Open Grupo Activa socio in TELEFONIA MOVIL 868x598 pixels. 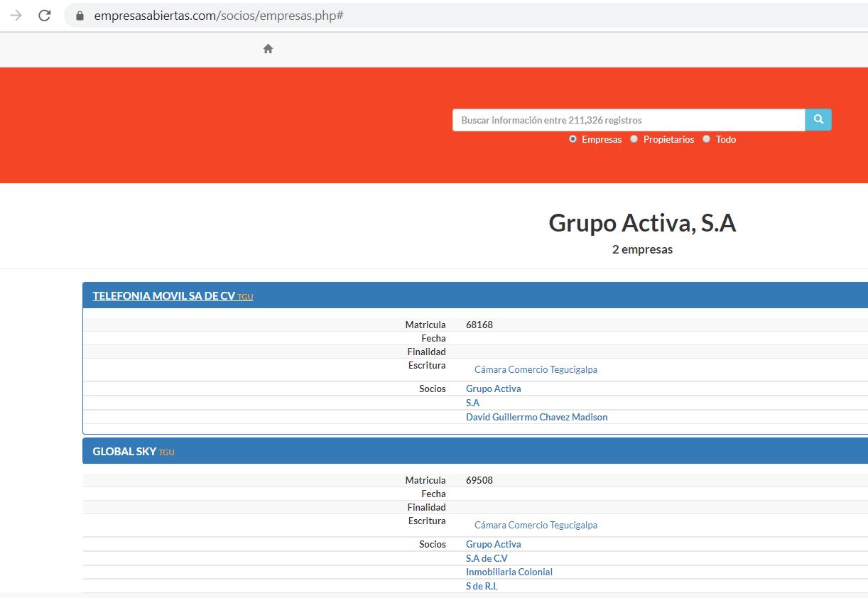493,388
